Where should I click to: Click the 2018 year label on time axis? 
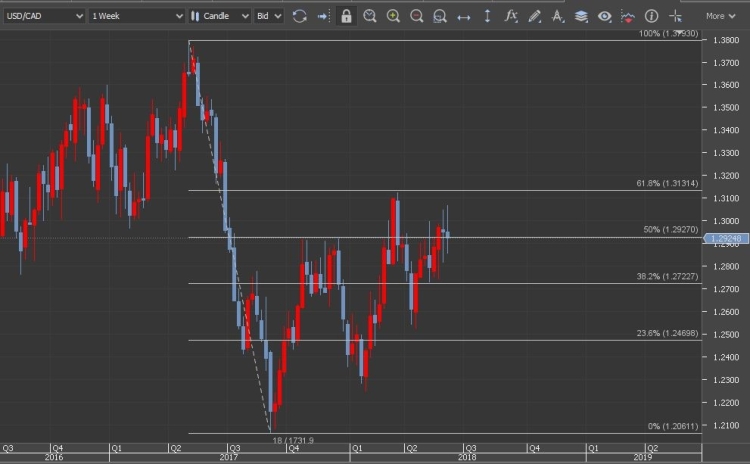coord(467,457)
